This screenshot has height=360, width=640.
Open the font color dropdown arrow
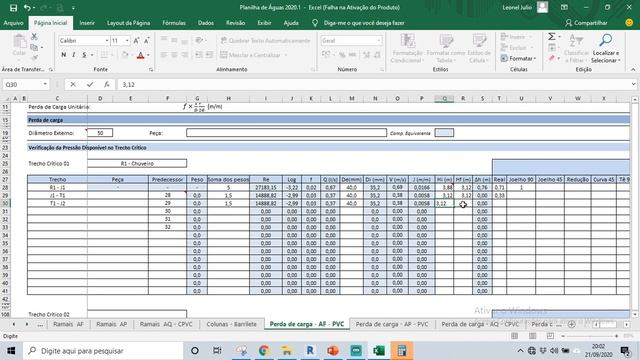(148, 55)
